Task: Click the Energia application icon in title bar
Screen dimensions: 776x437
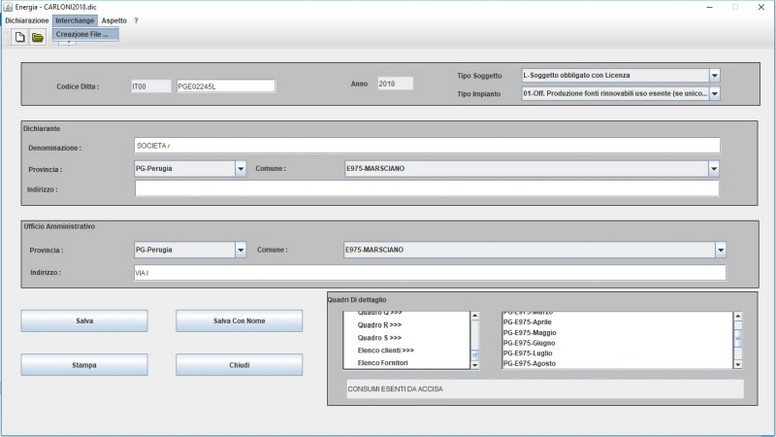Action: [x=8, y=7]
